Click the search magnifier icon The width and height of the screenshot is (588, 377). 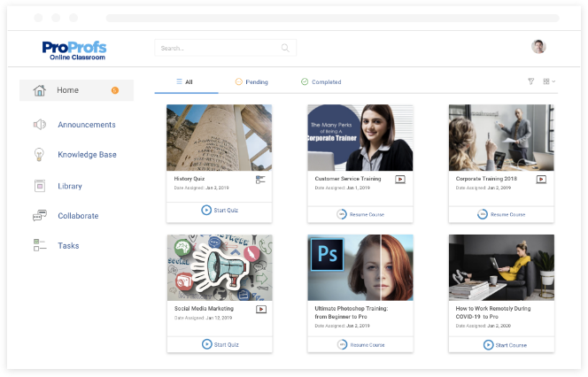(285, 48)
